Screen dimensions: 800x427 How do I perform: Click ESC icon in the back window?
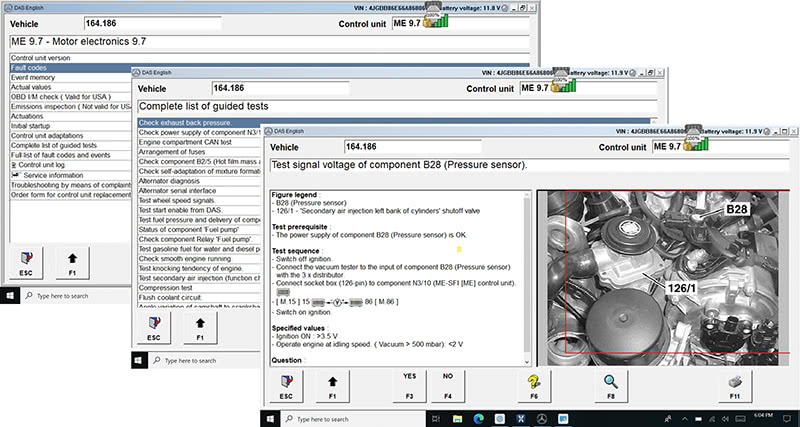(x=26, y=263)
